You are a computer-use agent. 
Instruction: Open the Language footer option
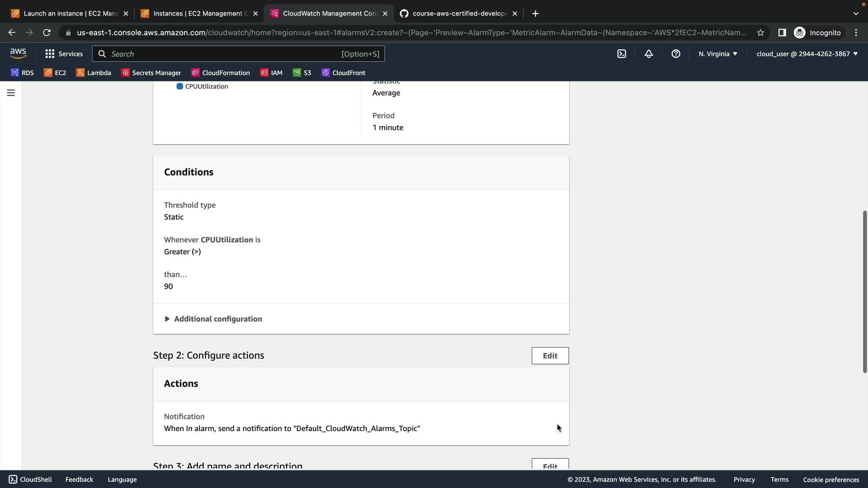tap(122, 479)
